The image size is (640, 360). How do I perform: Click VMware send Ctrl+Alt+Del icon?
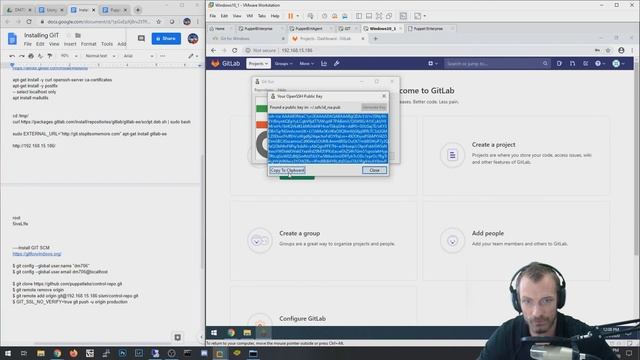[310, 16]
